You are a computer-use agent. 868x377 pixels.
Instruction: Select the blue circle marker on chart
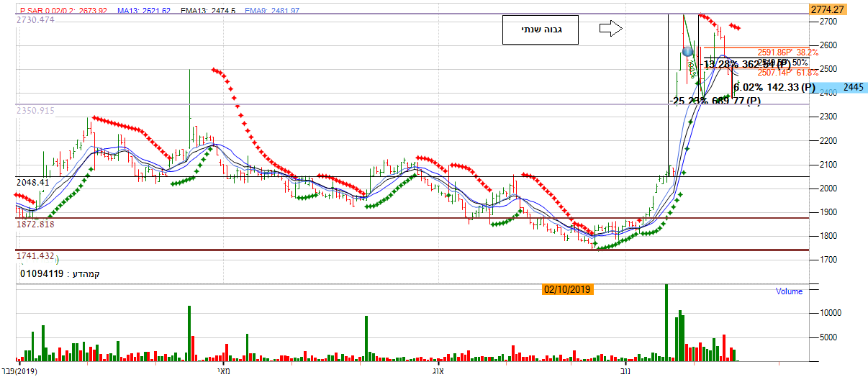688,52
